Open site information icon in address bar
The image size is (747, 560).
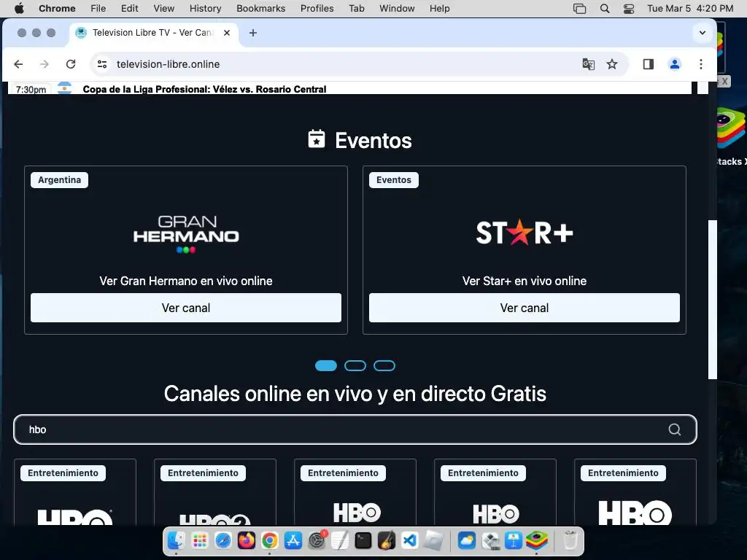pyautogui.click(x=102, y=64)
